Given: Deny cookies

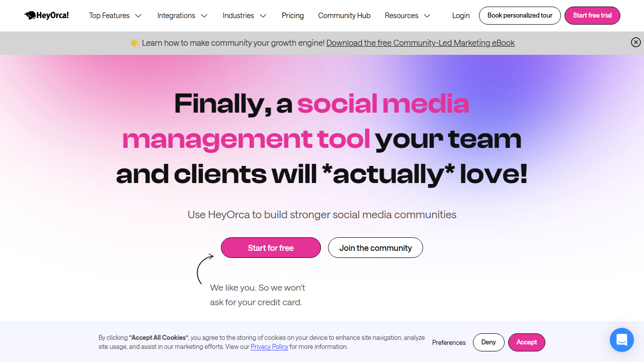Looking at the screenshot, I should coord(489,342).
